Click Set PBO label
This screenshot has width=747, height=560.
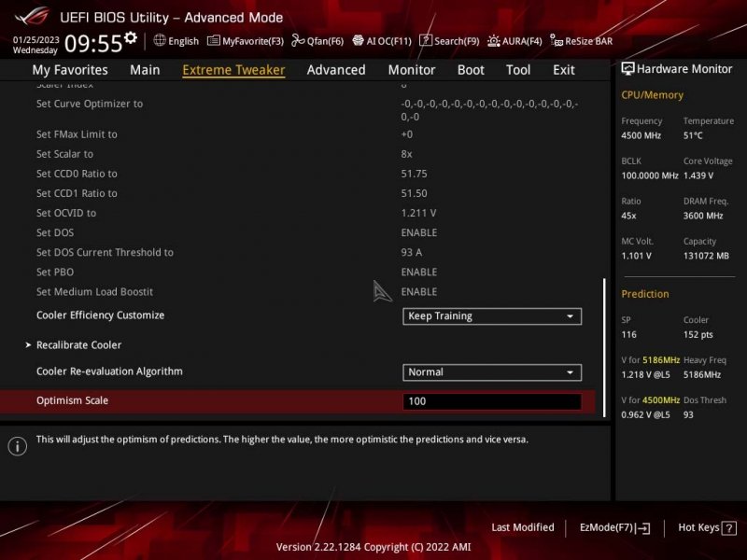pyautogui.click(x=55, y=273)
